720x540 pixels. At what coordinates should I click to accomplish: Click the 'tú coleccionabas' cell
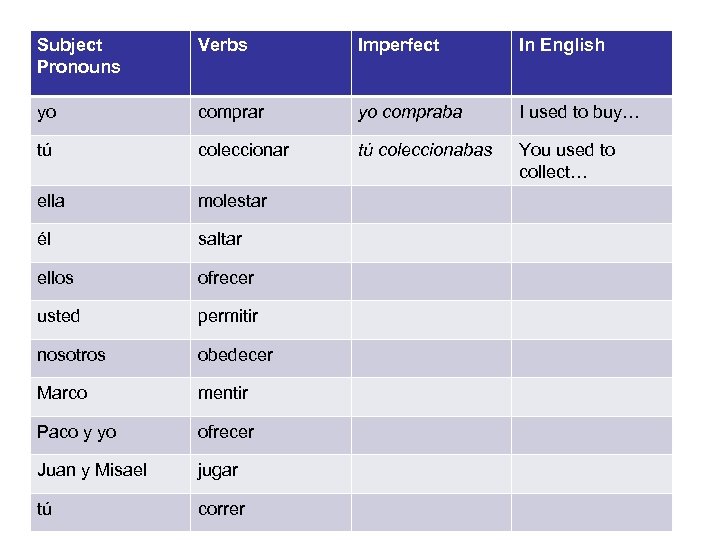tap(425, 150)
